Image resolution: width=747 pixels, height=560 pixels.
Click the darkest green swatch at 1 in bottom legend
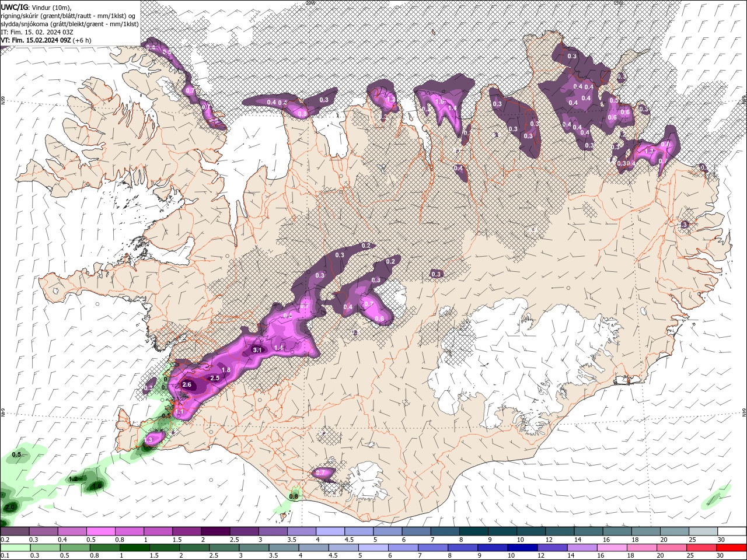point(134,548)
